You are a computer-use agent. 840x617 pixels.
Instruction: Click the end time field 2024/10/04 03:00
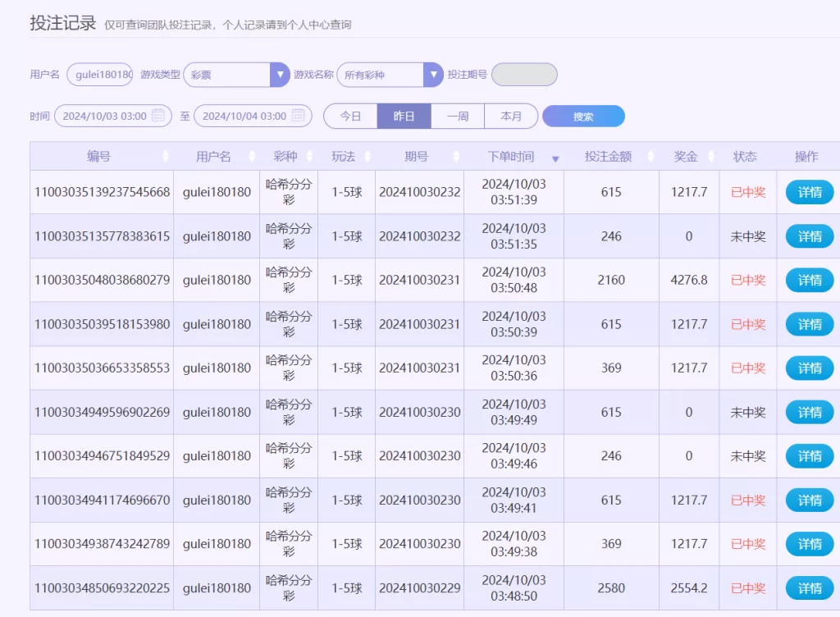pos(253,116)
